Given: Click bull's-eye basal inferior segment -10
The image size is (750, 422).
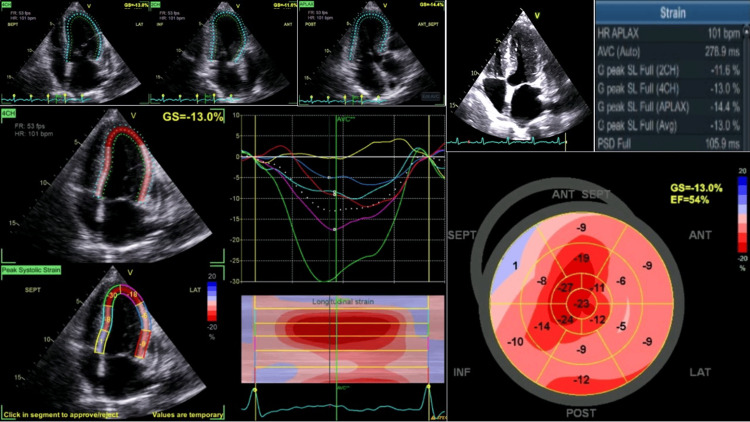Looking at the screenshot, I should pyautogui.click(x=515, y=342).
